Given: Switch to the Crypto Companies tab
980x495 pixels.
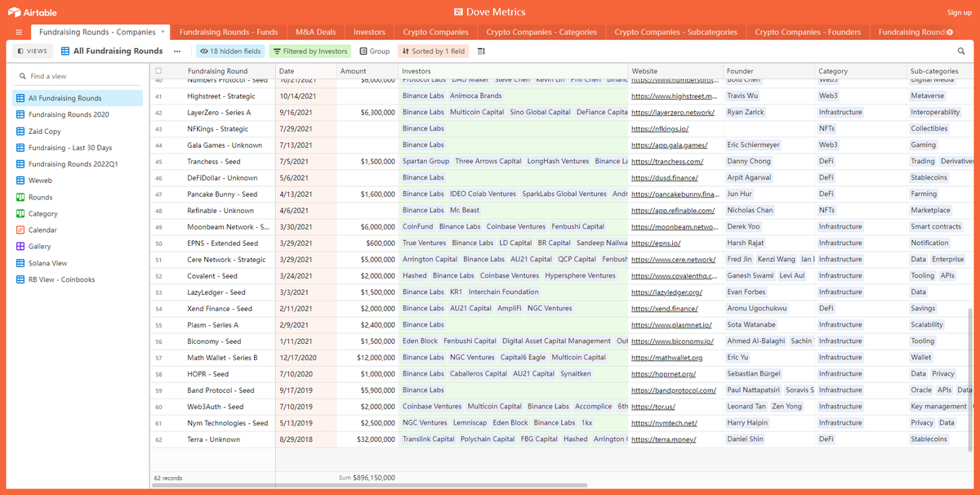Looking at the screenshot, I should (436, 32).
